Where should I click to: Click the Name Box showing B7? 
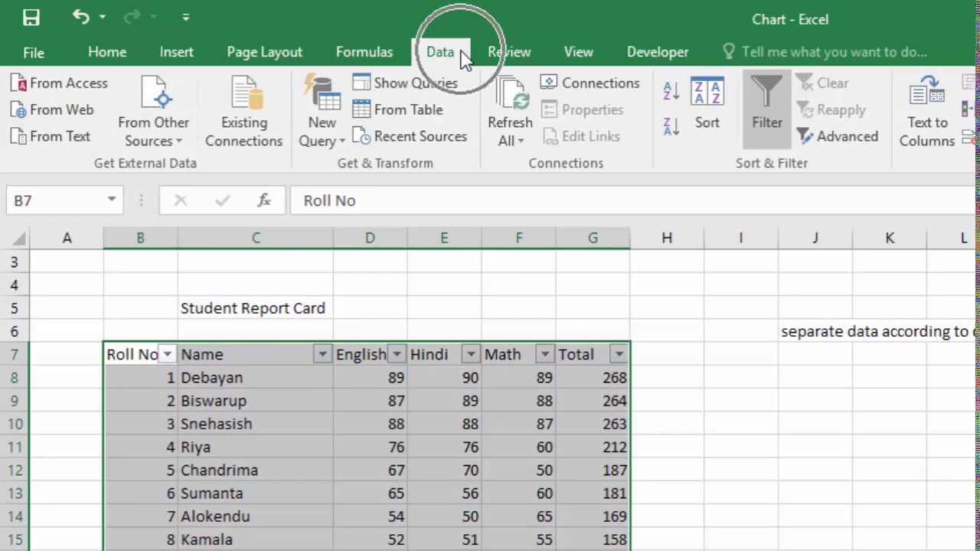coord(55,201)
